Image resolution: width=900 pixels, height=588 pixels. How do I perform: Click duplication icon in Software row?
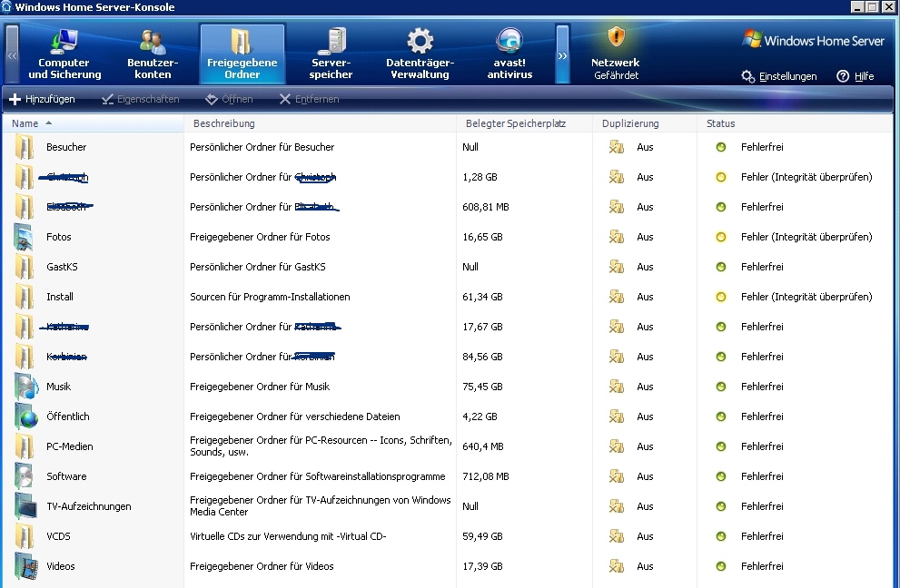pyautogui.click(x=617, y=476)
